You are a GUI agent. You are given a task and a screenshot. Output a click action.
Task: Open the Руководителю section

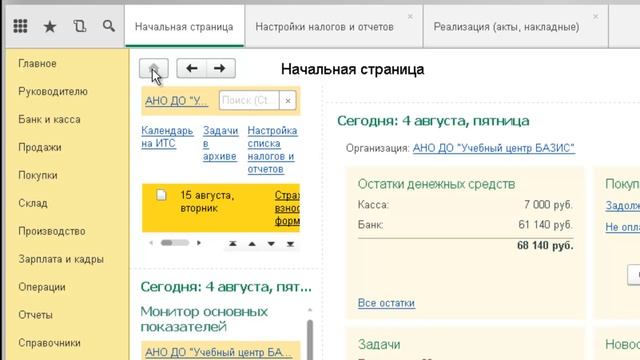coord(53,91)
